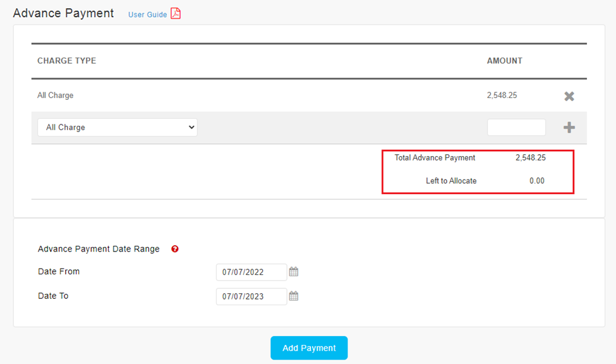Click the AMOUNT column header
616x364 pixels.
[504, 61]
